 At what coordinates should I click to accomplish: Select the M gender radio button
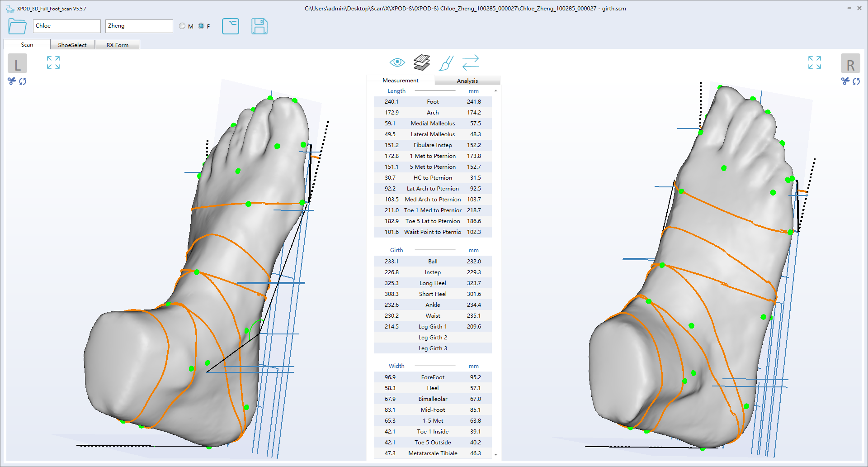[182, 26]
